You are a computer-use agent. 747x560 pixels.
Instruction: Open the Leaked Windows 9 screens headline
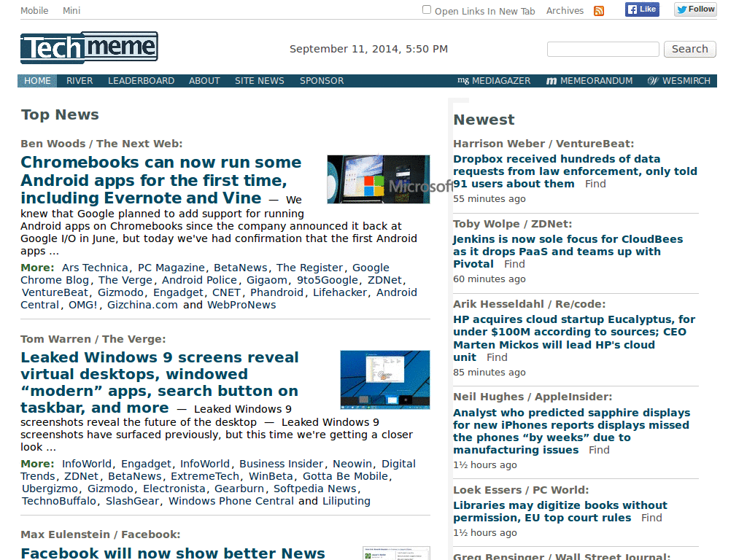tap(160, 382)
